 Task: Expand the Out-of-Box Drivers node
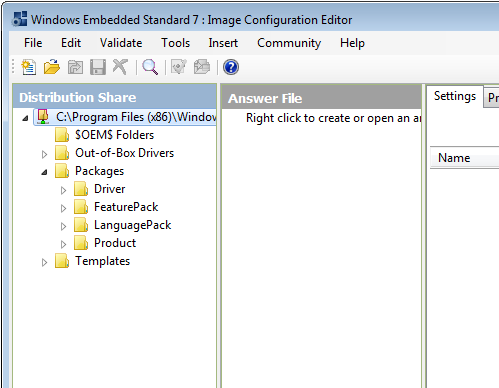(44, 154)
